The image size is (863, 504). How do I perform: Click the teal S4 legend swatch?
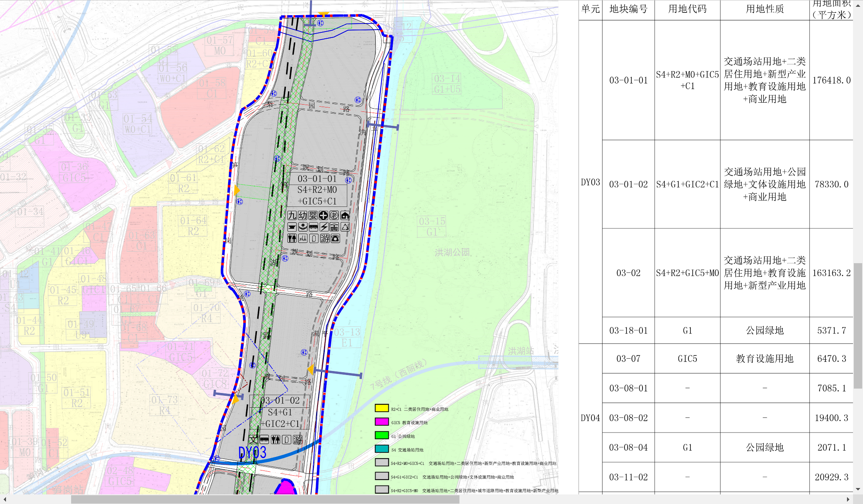382,449
